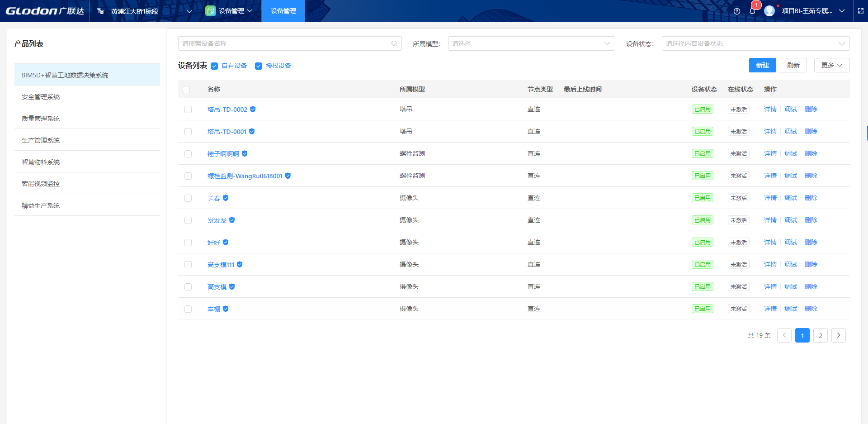
Task: Open the notification bell icon
Action: (x=752, y=11)
